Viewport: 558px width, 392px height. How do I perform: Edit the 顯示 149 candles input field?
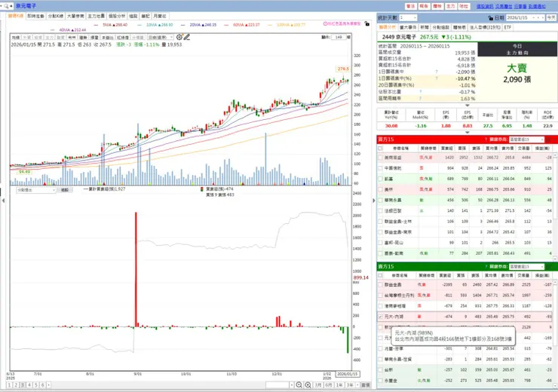pos(339,37)
